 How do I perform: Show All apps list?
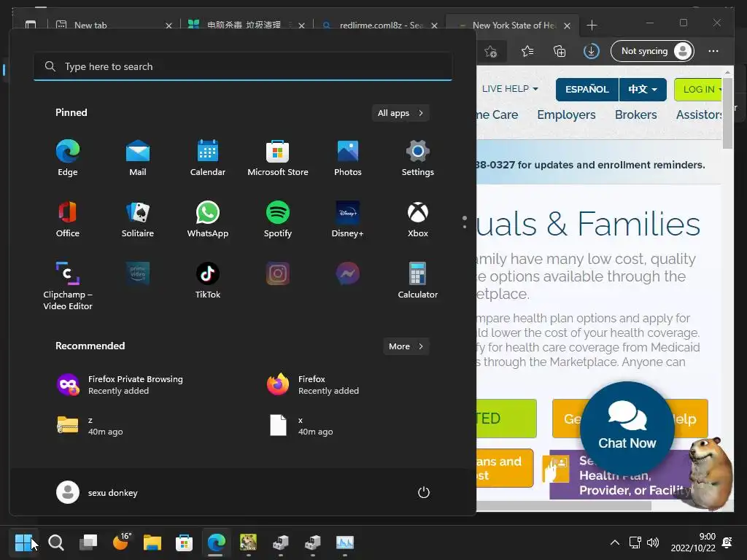click(x=400, y=113)
